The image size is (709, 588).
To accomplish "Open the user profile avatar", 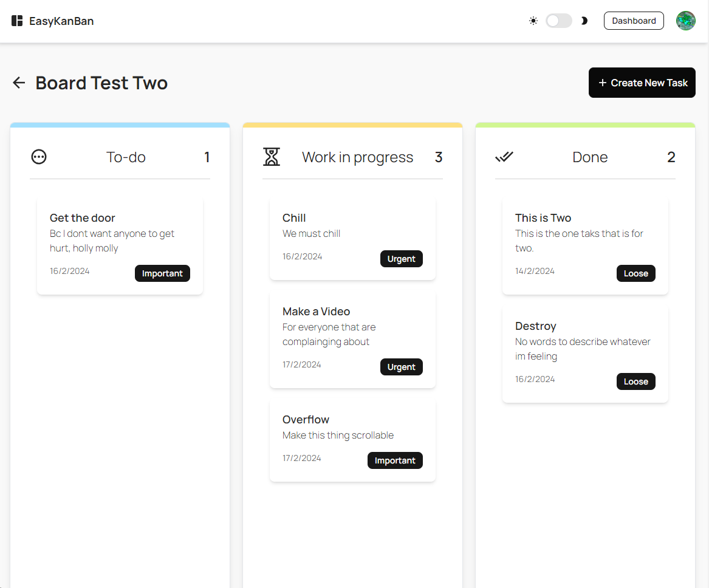I will [686, 21].
